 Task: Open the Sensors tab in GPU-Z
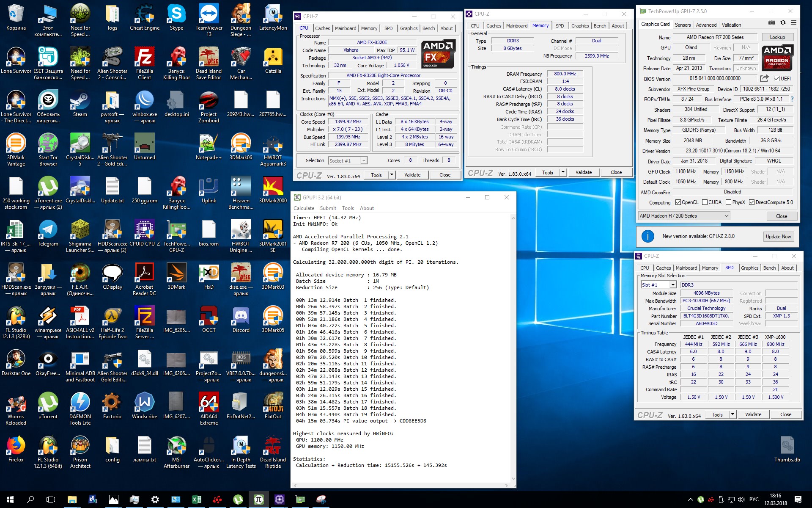683,25
